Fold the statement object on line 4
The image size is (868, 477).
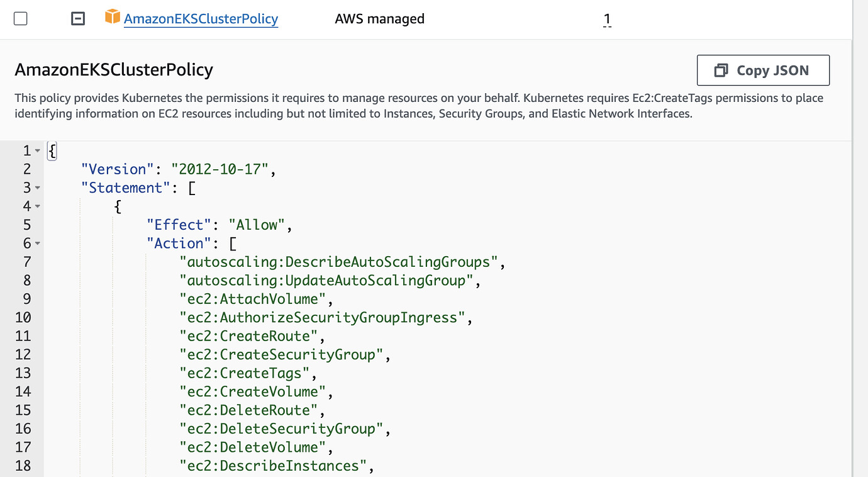point(38,206)
